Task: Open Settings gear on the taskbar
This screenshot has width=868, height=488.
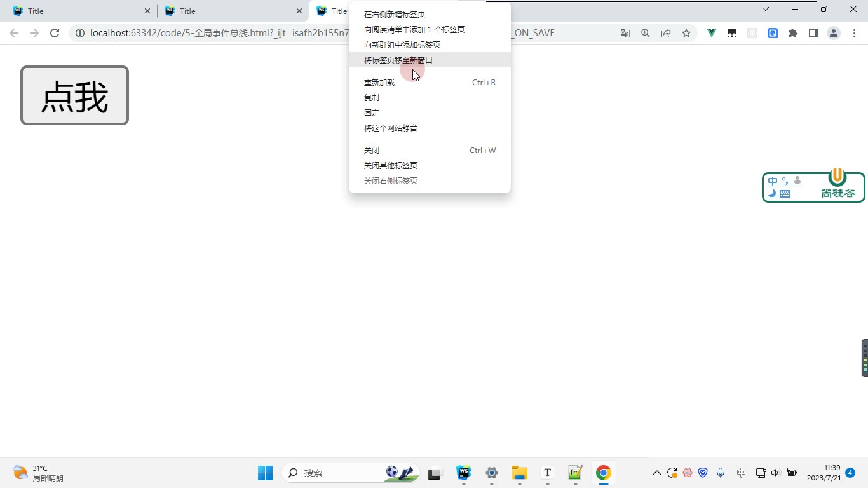Action: (x=492, y=473)
